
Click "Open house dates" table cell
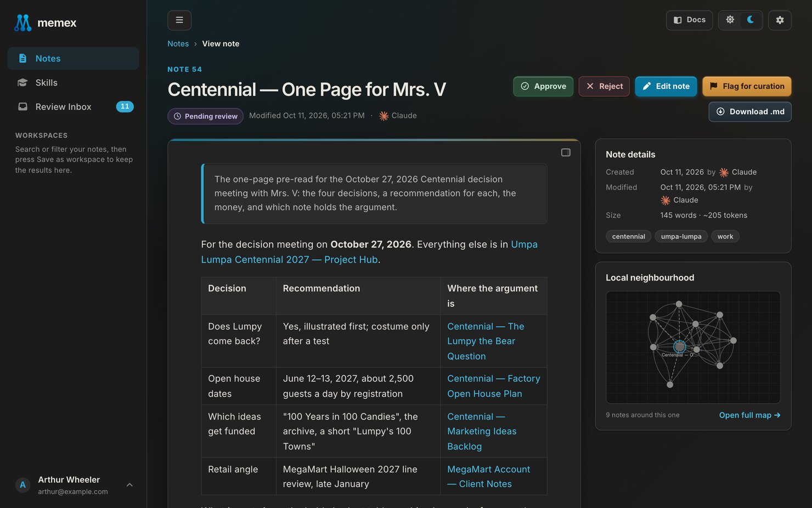click(x=239, y=386)
